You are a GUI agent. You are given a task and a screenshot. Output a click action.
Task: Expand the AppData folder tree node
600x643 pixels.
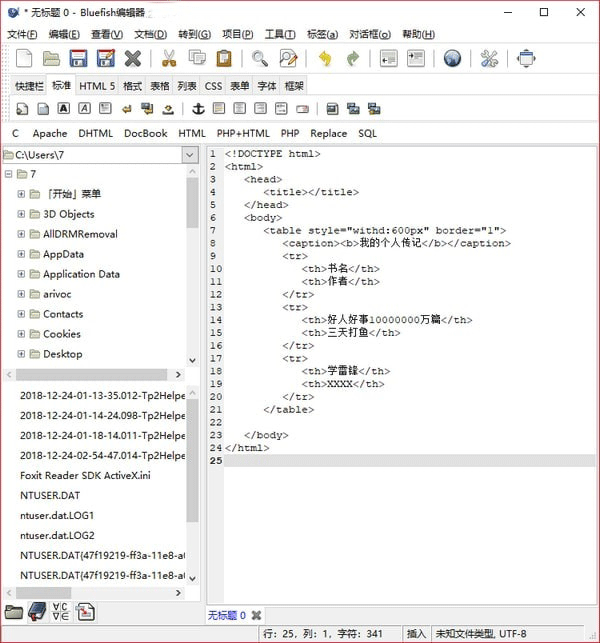coord(21,254)
